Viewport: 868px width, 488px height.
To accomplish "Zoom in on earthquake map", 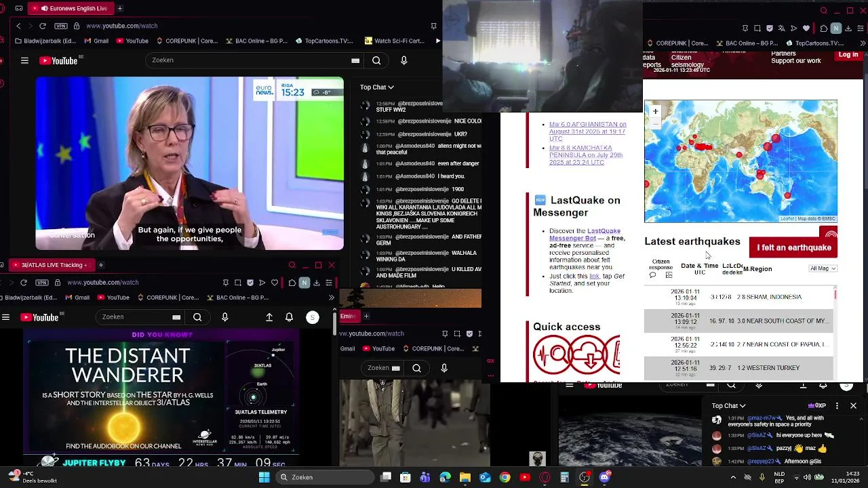I will pos(655,111).
